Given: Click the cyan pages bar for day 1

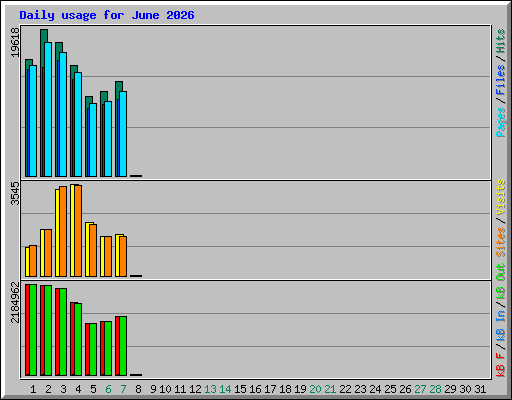Looking at the screenshot, I should tap(33, 121).
